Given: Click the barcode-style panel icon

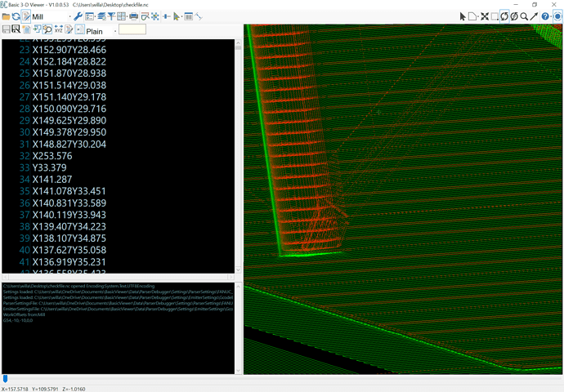Looking at the screenshot, I should coord(188,16).
